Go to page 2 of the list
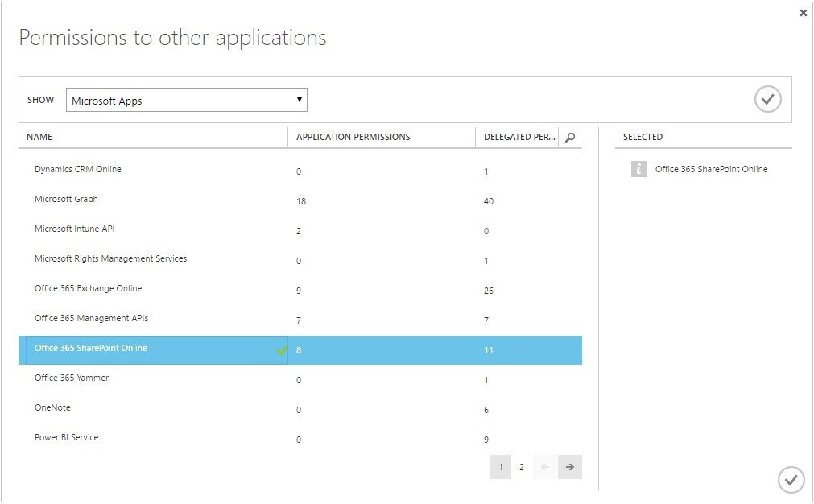Viewport: 814px width, 504px height. click(522, 467)
